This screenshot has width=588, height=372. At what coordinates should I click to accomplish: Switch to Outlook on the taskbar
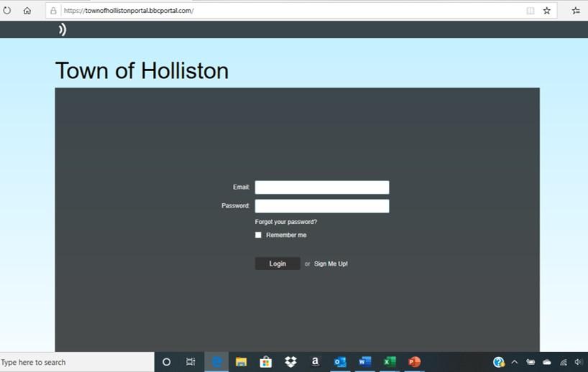point(340,362)
